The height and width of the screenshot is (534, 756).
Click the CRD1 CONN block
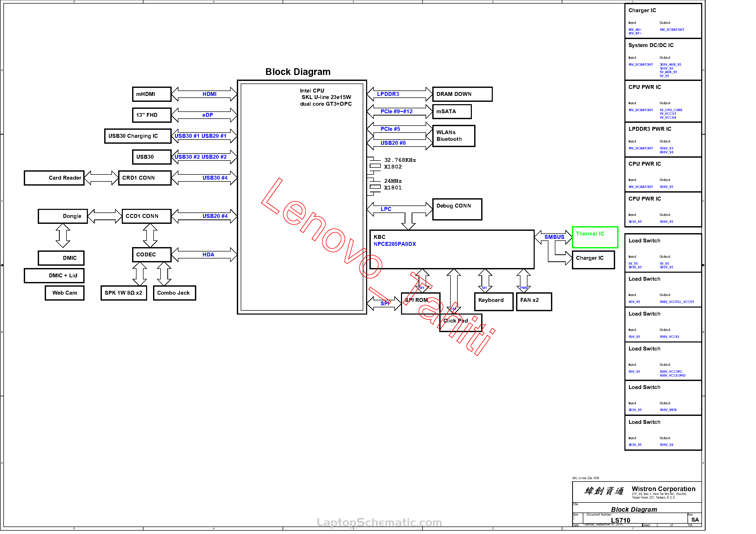pyautogui.click(x=145, y=178)
